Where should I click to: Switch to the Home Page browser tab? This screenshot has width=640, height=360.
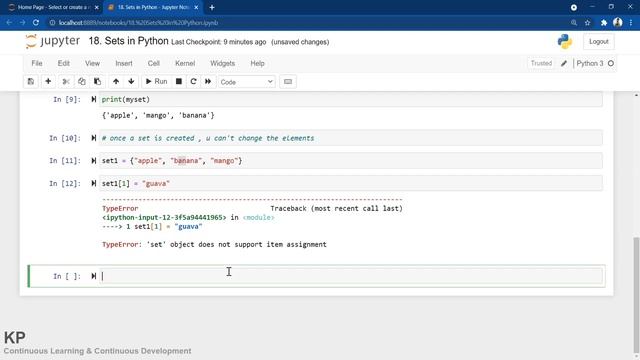pyautogui.click(x=52, y=7)
